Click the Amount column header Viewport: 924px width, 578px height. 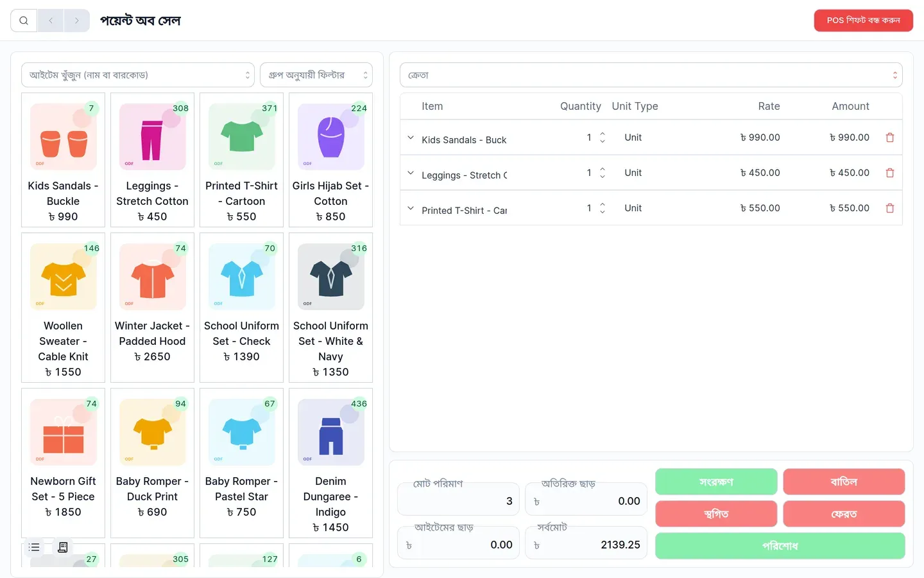850,107
